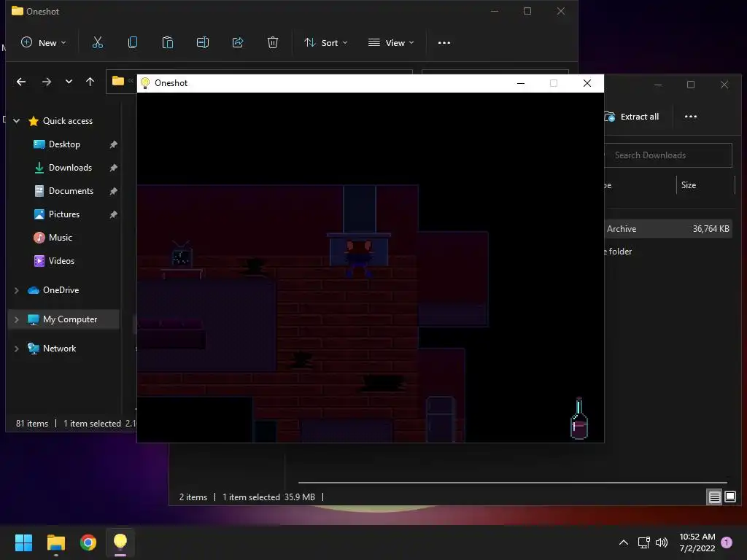Viewport: 747px width, 560px height.
Task: Open the Sort dropdown menu
Action: pyautogui.click(x=326, y=43)
